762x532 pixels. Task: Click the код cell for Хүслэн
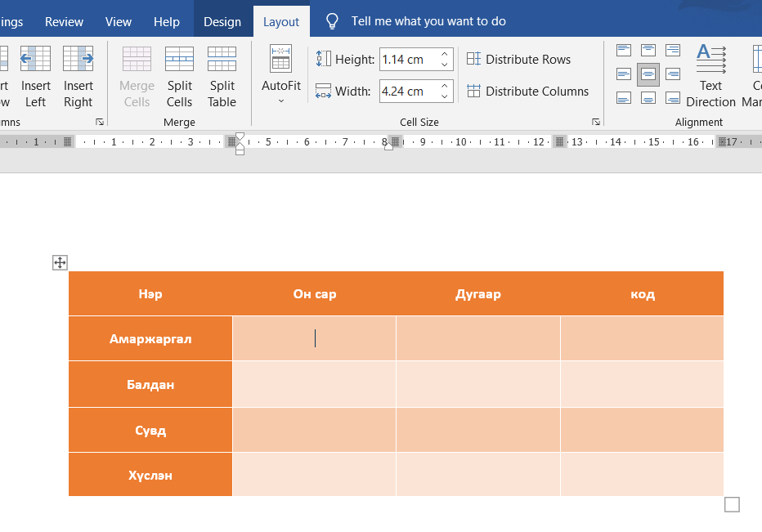pyautogui.click(x=642, y=475)
